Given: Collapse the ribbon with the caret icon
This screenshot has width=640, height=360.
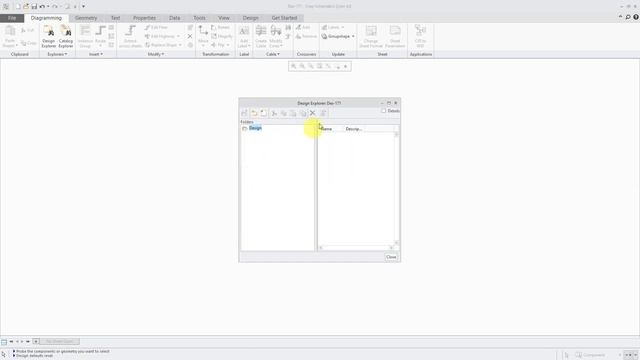Looking at the screenshot, I should (x=620, y=17).
